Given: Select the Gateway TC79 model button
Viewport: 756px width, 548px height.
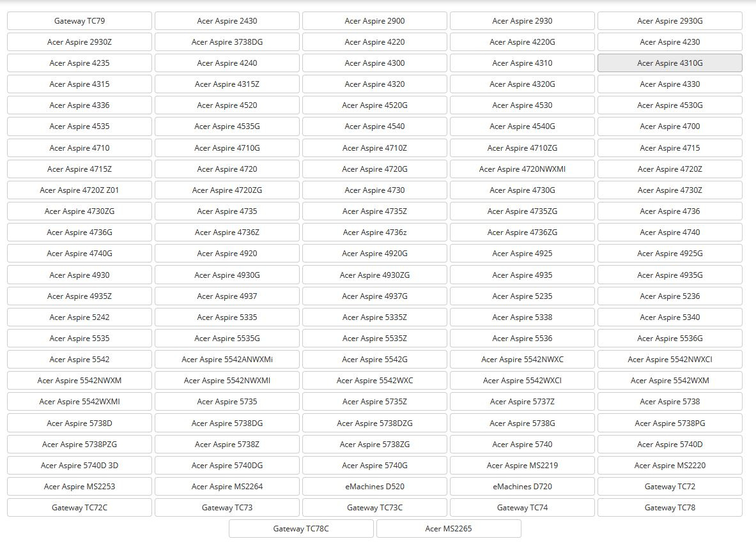Looking at the screenshot, I should pos(79,21).
